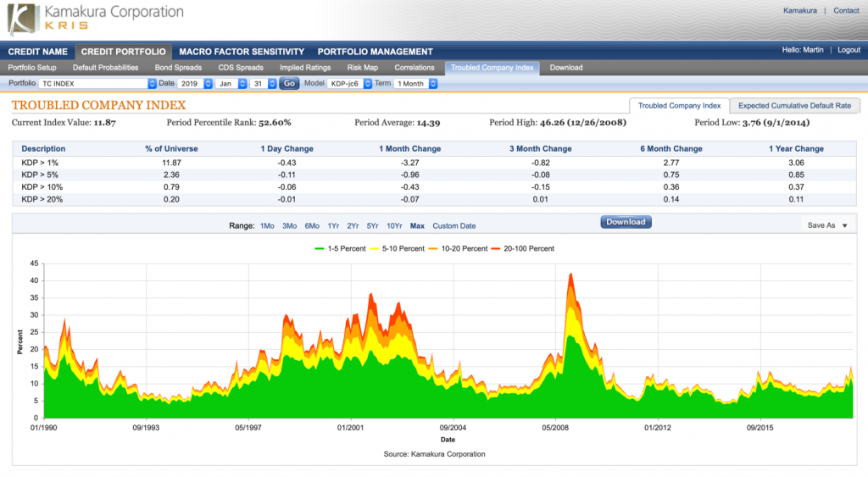Click the Logout link
The width and height of the screenshot is (868, 477).
pos(849,50)
